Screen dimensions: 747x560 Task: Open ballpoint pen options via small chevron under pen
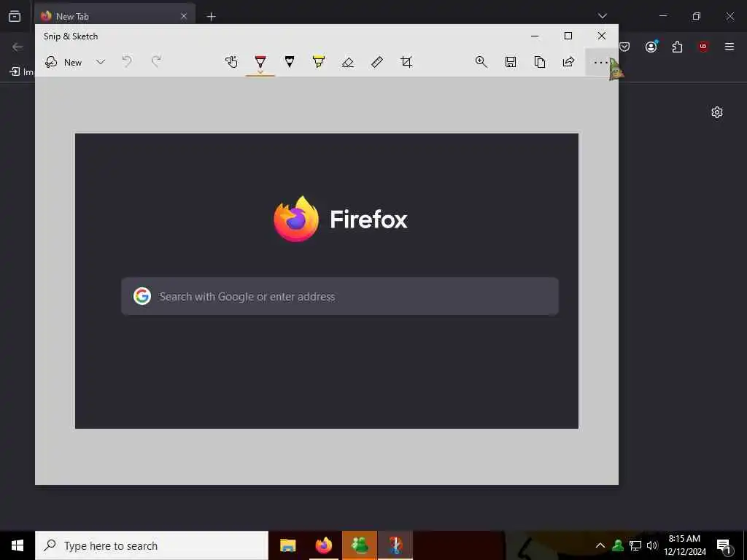(260, 72)
